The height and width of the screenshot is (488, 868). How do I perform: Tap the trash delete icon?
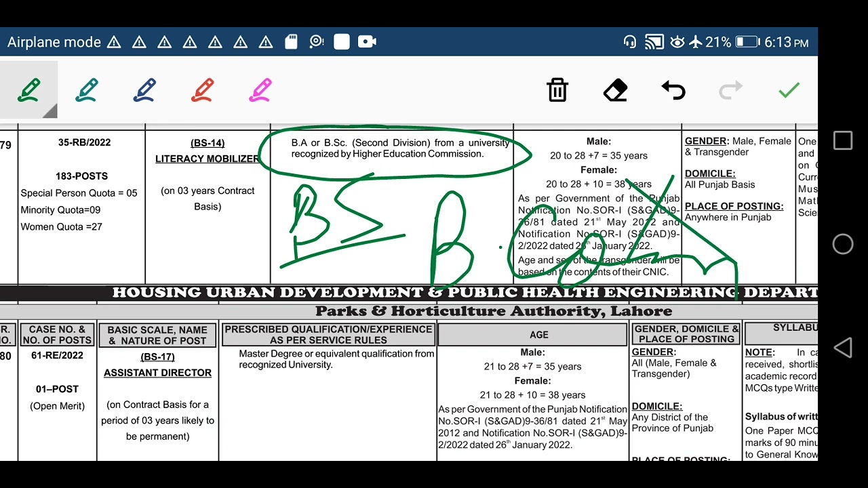[x=557, y=90]
